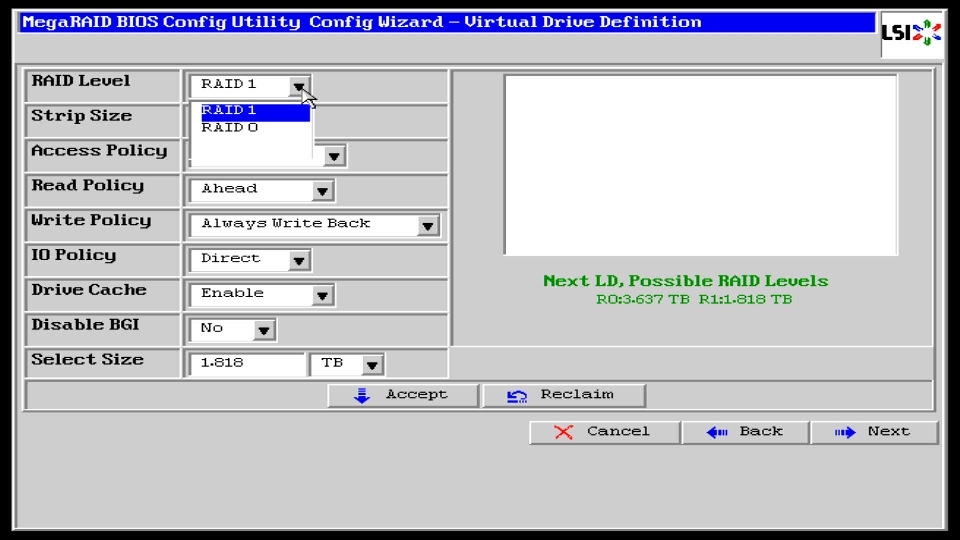Click the Read Policy label
This screenshot has height=540, width=960.
coord(88,186)
